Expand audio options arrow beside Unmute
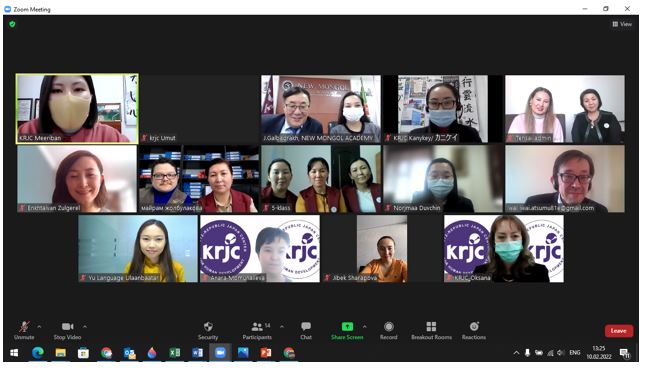 (x=39, y=327)
